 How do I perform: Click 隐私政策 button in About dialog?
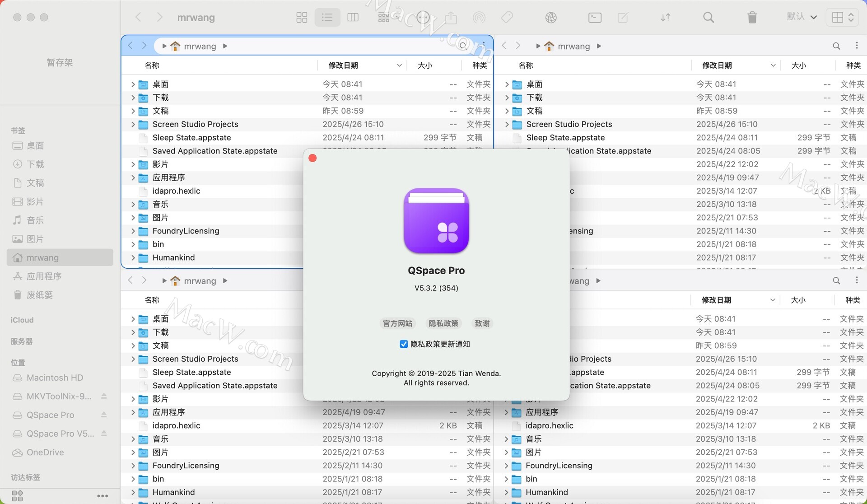(443, 323)
